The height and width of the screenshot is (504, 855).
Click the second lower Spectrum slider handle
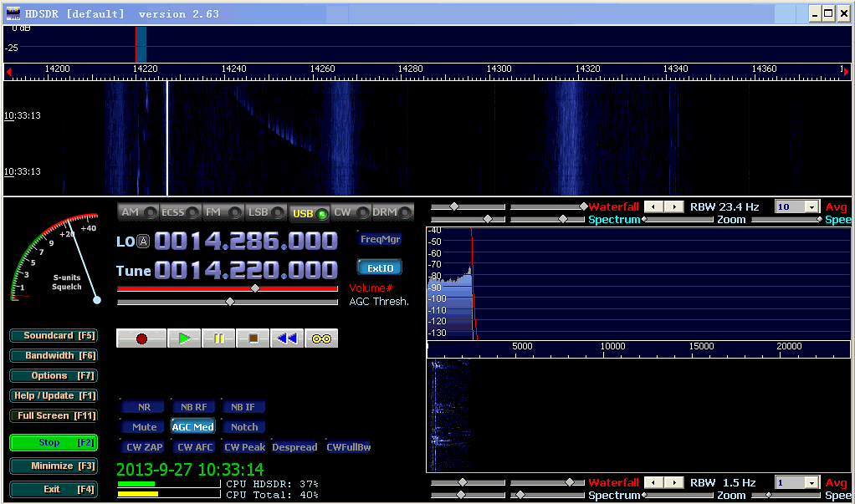tap(520, 495)
